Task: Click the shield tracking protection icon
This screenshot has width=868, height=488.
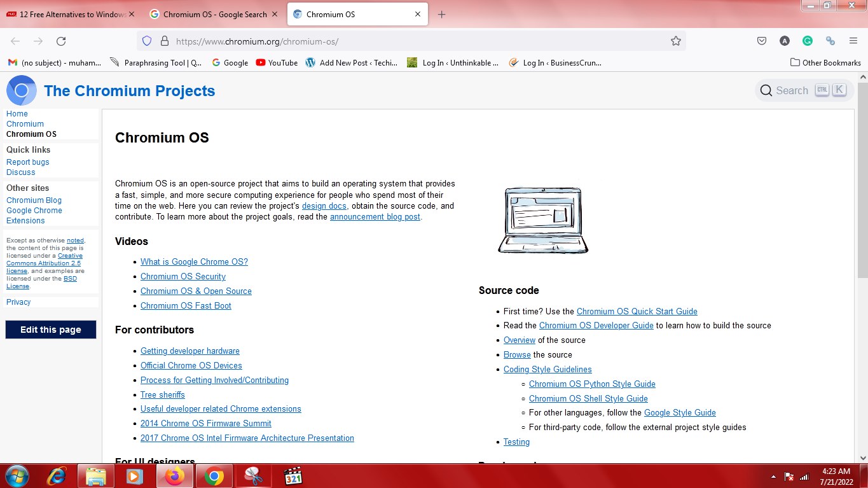Action: click(x=147, y=41)
